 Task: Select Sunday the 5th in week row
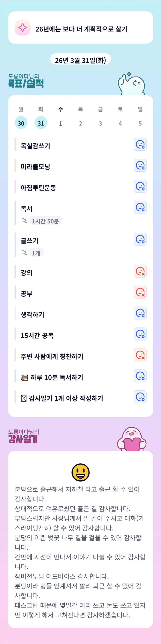140,123
